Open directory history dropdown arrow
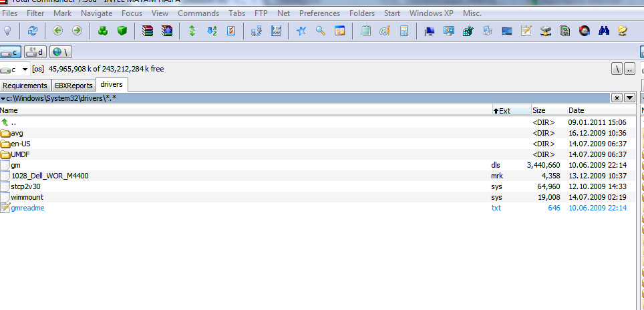 click(629, 98)
